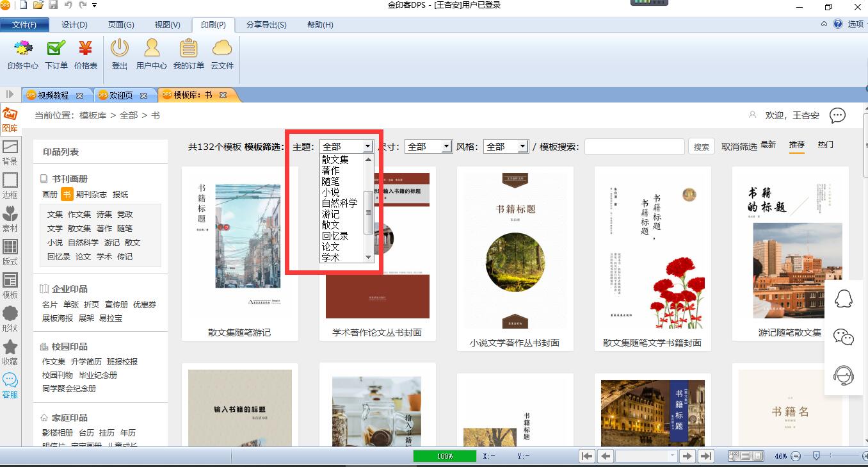Switch template sorting to 热门
The height and width of the screenshot is (467, 868).
pyautogui.click(x=825, y=145)
